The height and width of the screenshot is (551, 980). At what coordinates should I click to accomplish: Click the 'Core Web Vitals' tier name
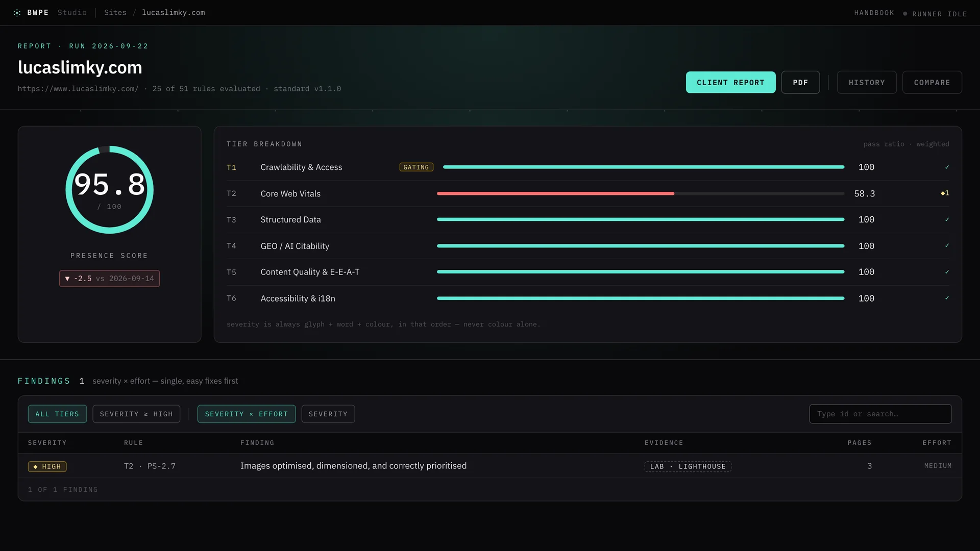point(290,194)
